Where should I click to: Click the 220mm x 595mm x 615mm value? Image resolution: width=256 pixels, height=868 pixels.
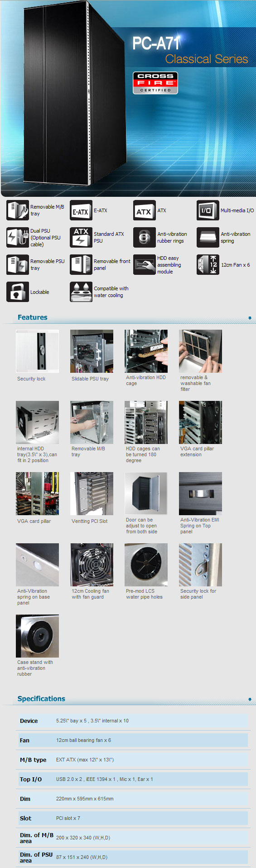85,799
